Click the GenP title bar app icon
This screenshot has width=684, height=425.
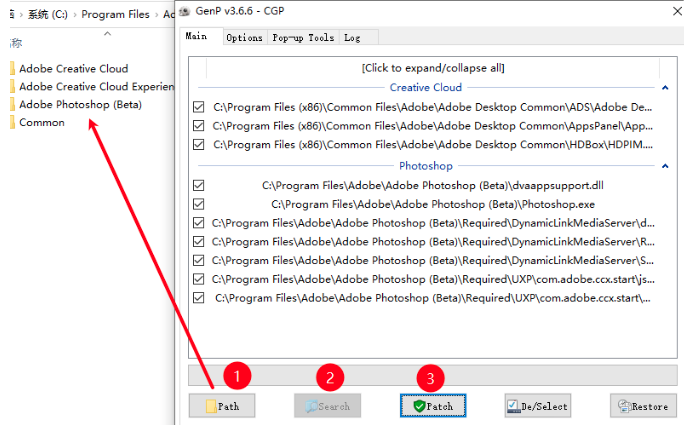185,11
